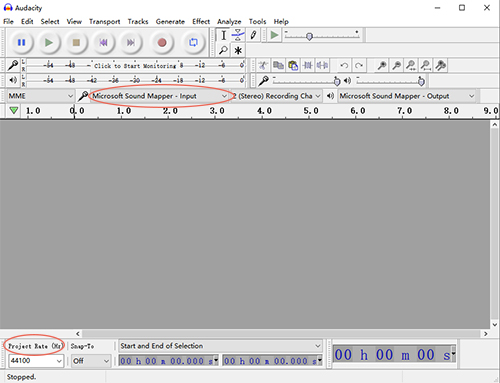Open the Analyze menu
Viewport: 500px width, 383px height.
pyautogui.click(x=229, y=22)
